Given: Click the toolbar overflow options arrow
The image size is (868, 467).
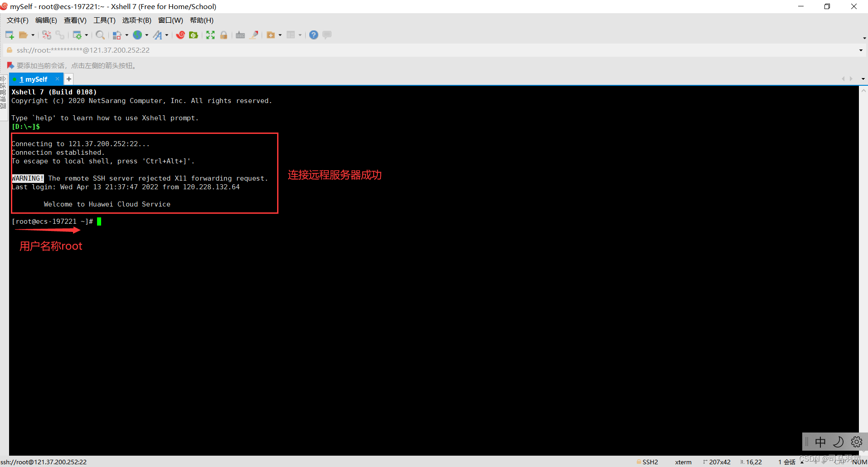Looking at the screenshot, I should (x=864, y=38).
